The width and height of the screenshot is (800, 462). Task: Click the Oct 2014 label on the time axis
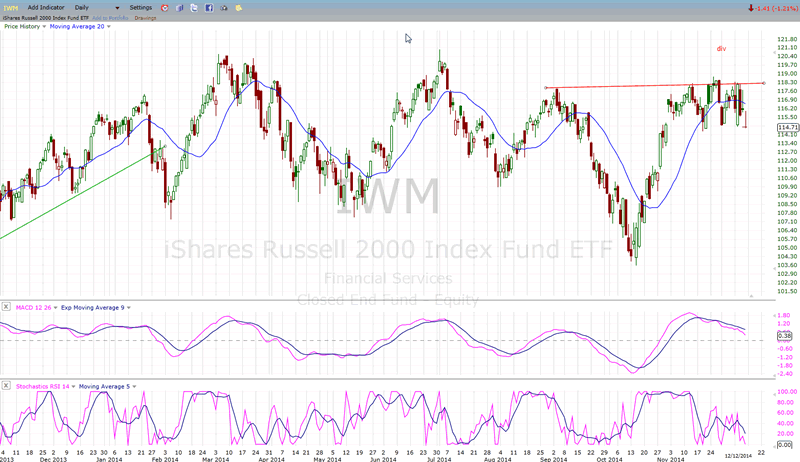pyautogui.click(x=609, y=459)
